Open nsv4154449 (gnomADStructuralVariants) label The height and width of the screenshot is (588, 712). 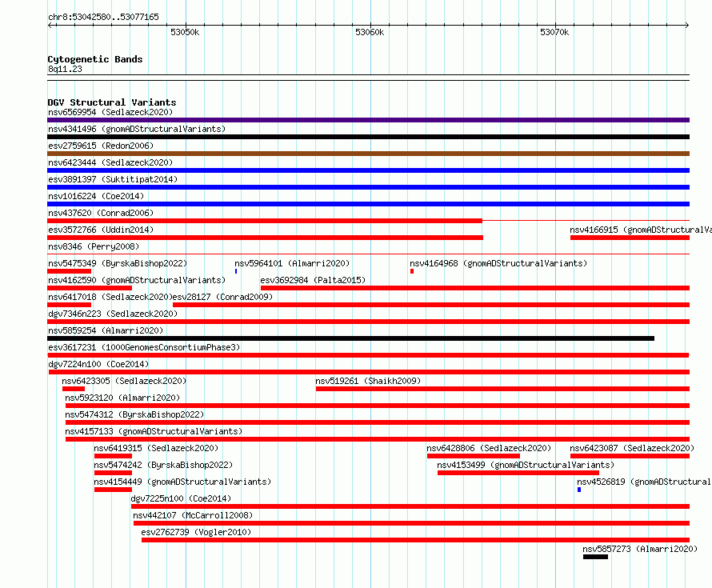[182, 482]
